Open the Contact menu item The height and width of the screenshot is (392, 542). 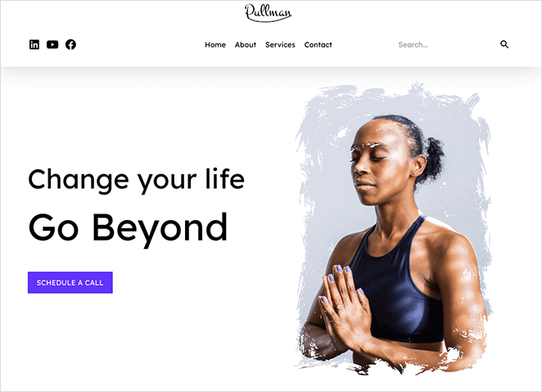click(318, 44)
